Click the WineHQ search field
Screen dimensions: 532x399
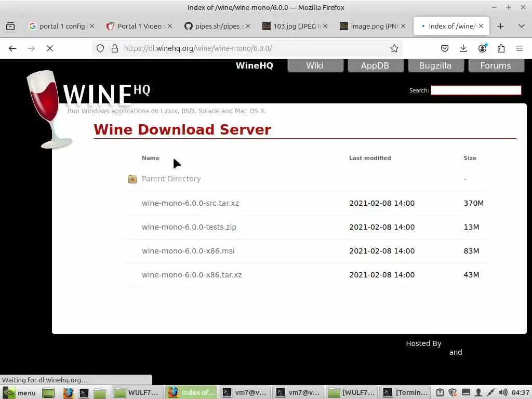[476, 90]
